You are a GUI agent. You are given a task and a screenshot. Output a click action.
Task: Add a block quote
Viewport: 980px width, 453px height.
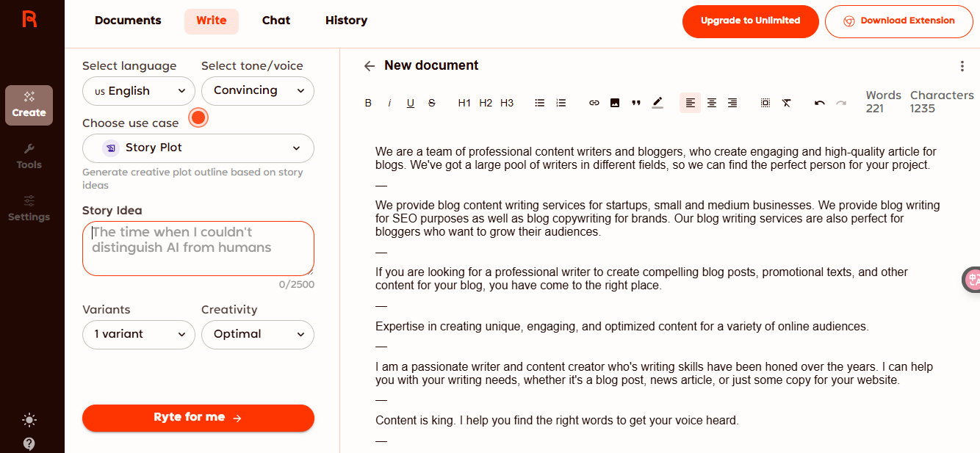tap(636, 103)
